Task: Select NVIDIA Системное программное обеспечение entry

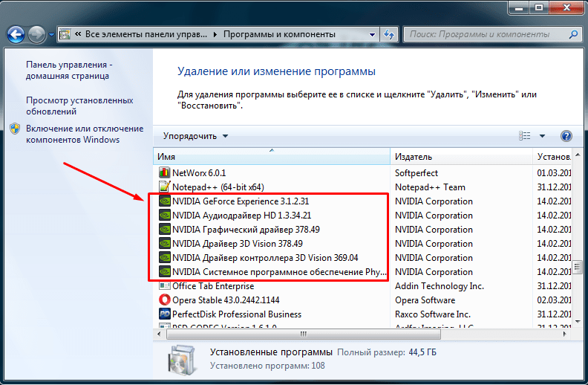Action: point(279,272)
